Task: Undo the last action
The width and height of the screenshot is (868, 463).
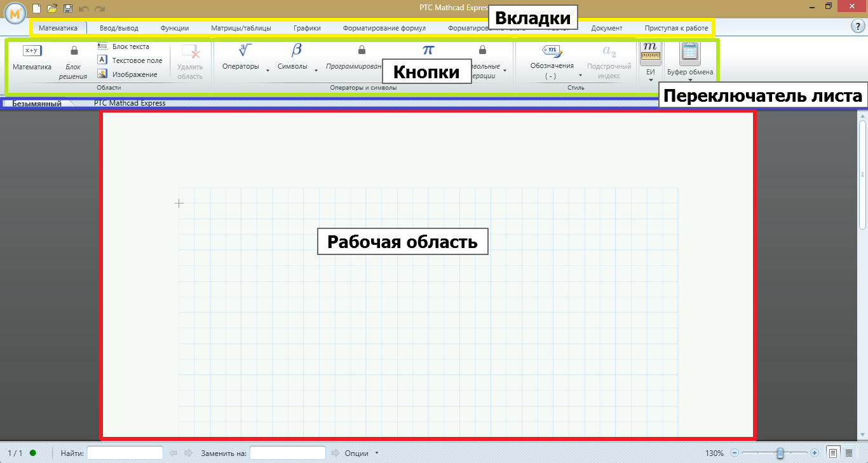Action: [x=84, y=8]
